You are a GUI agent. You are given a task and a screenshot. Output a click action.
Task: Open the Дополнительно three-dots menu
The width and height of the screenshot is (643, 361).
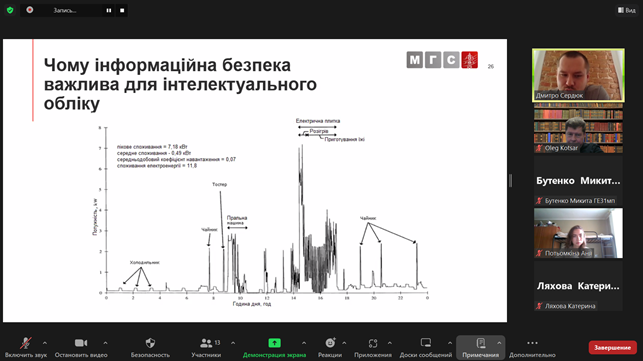pyautogui.click(x=532, y=347)
